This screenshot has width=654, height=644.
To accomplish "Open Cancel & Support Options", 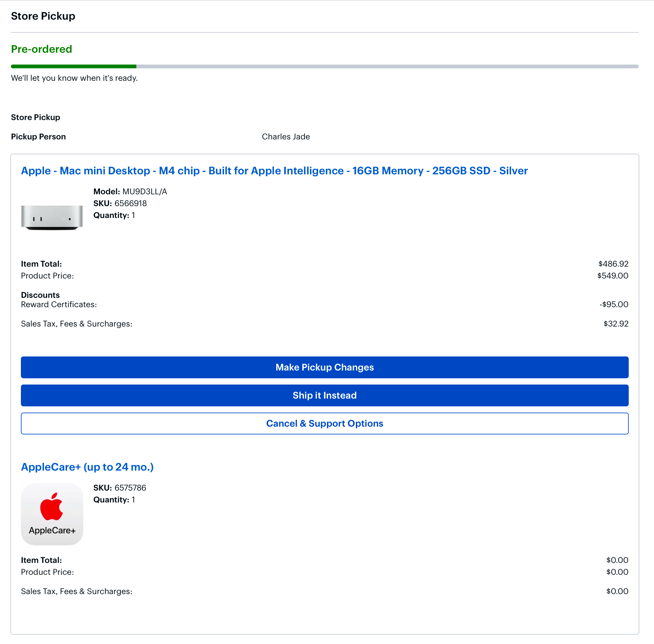I will [325, 424].
